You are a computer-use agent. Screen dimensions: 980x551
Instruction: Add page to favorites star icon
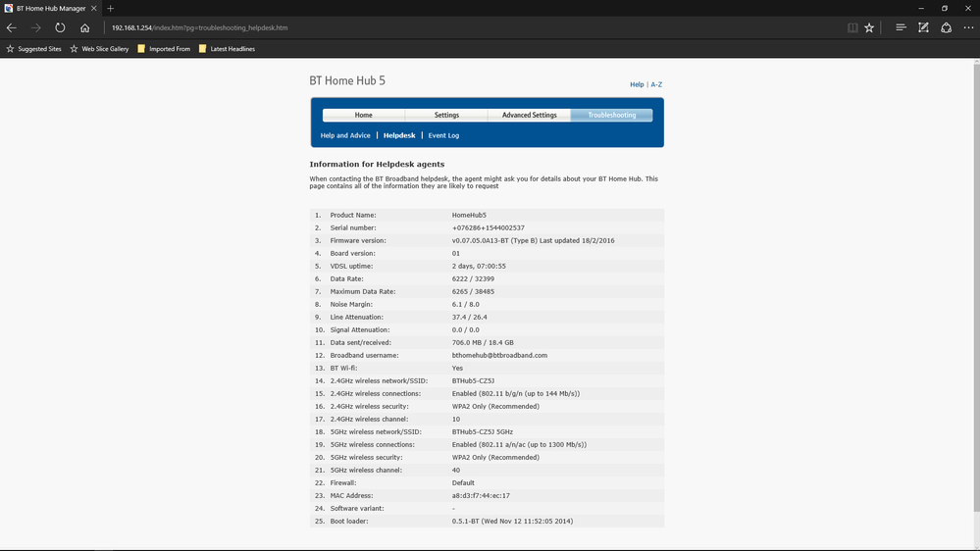[x=869, y=27]
